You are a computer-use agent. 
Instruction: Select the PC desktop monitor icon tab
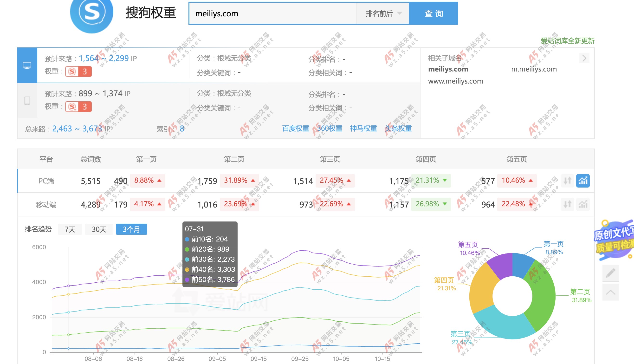coord(27,65)
